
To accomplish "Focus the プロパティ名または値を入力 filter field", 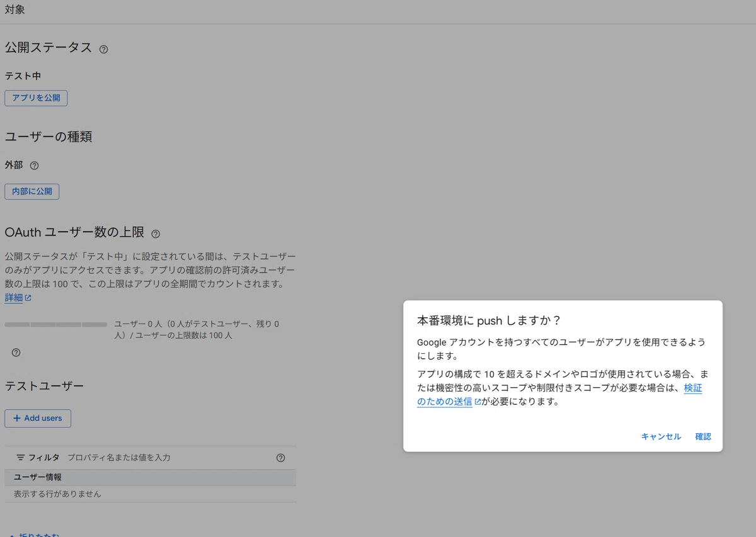I will click(169, 458).
